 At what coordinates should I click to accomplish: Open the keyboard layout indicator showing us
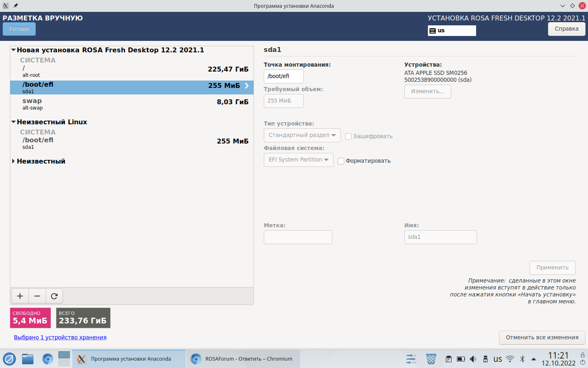coord(452,31)
